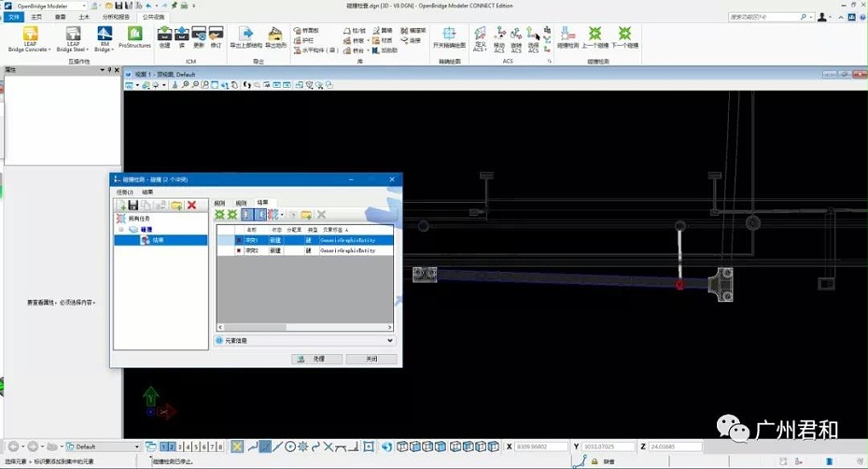This screenshot has height=469, width=868.
Task: Expand the element info panel chevron
Action: click(390, 340)
